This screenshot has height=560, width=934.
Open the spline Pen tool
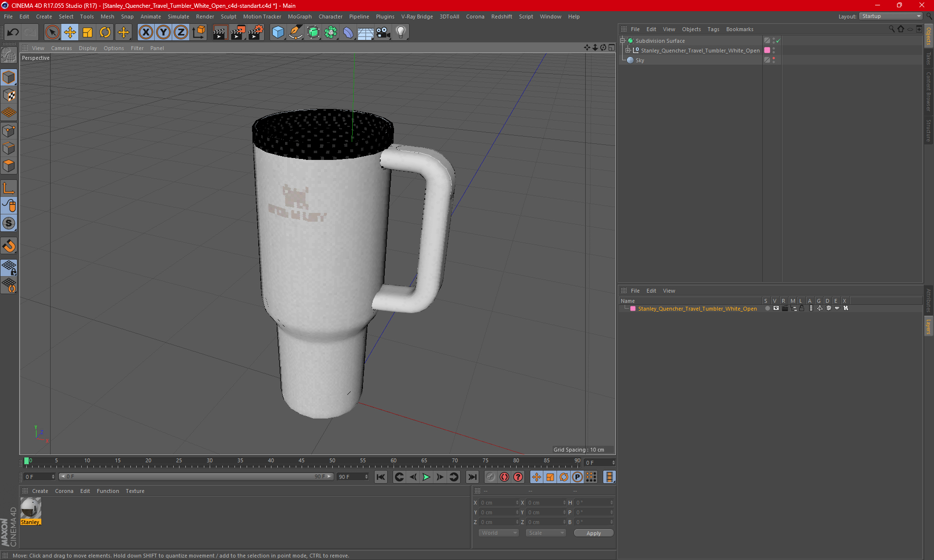(295, 33)
